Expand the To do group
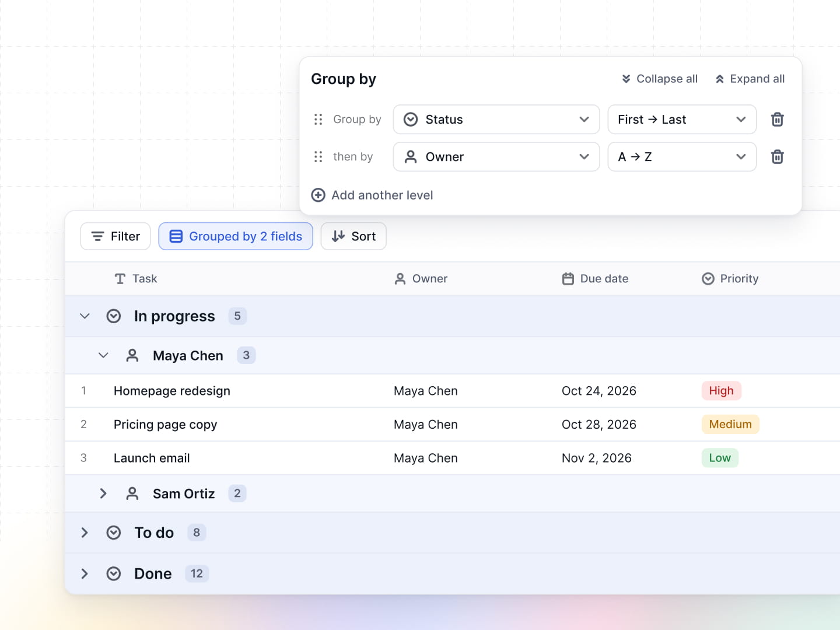 (x=85, y=533)
